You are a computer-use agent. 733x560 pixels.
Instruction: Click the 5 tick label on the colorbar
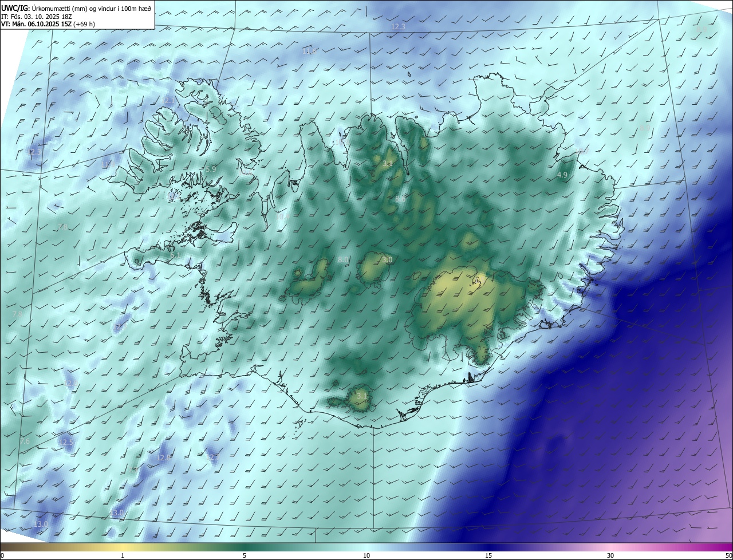tap(245, 555)
